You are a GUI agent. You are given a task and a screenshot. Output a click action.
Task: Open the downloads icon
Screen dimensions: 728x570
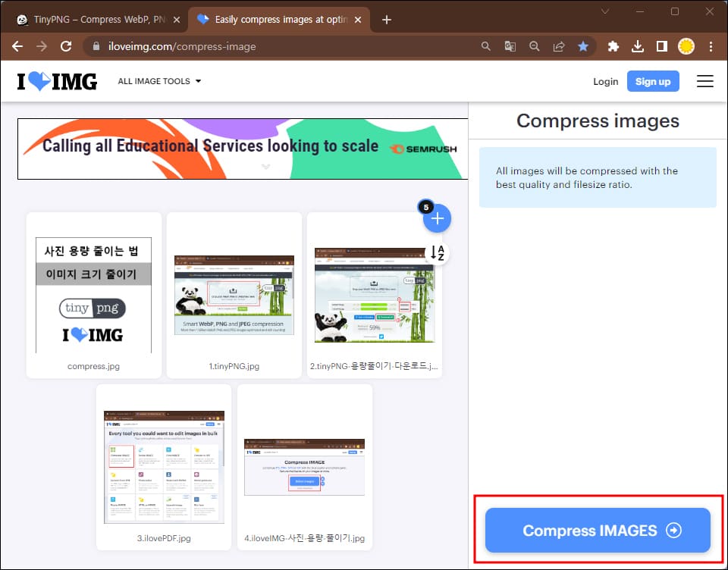point(638,46)
